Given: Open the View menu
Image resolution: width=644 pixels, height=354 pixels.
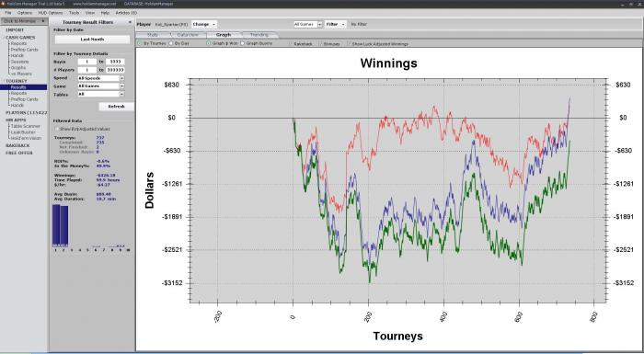Looking at the screenshot, I should coord(90,13).
